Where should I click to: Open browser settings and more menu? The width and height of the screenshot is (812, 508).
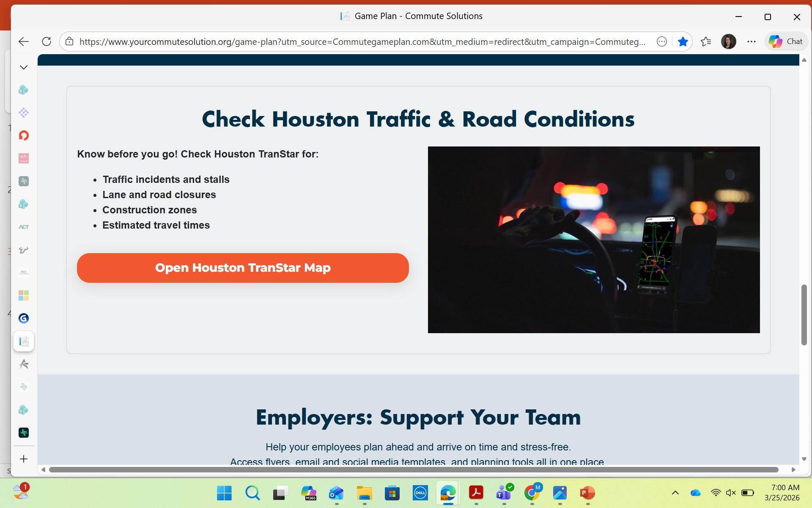tap(751, 41)
